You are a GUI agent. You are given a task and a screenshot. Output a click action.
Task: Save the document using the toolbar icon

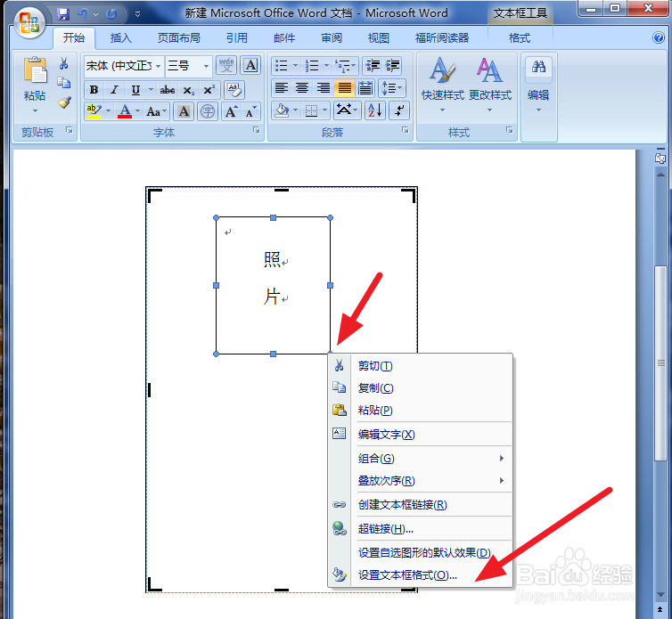click(63, 14)
